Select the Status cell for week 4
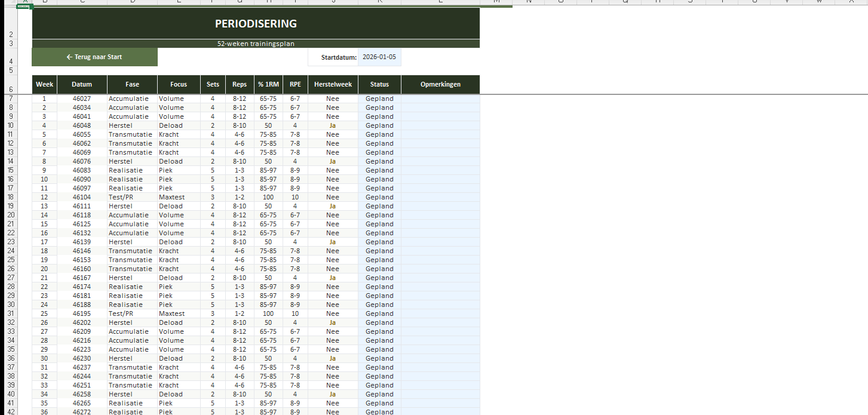This screenshot has height=415, width=868. (x=379, y=125)
